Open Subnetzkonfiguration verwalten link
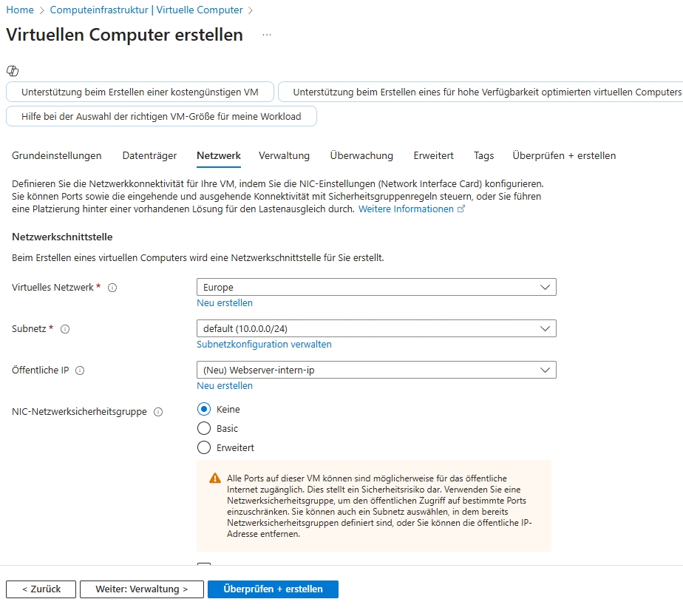The image size is (683, 616). coord(264,345)
